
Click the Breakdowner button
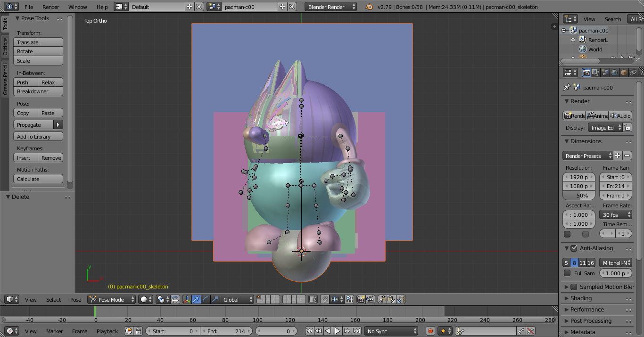click(38, 91)
